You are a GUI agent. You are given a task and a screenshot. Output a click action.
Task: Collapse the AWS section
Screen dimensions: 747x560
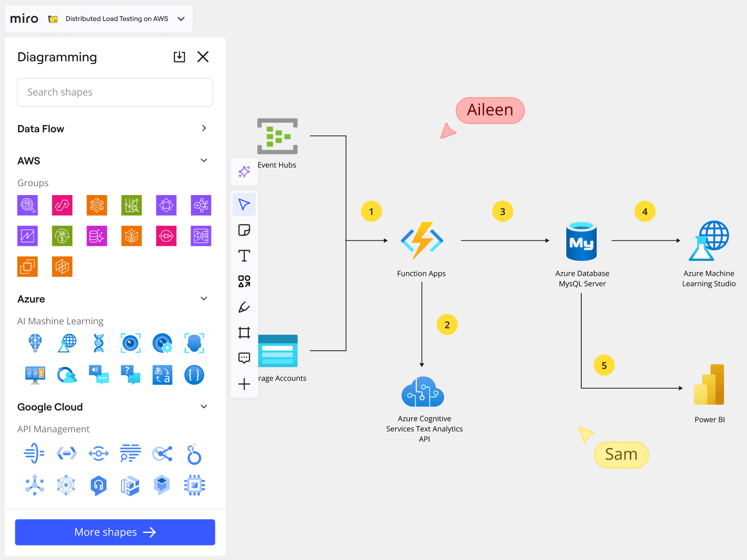coord(204,161)
